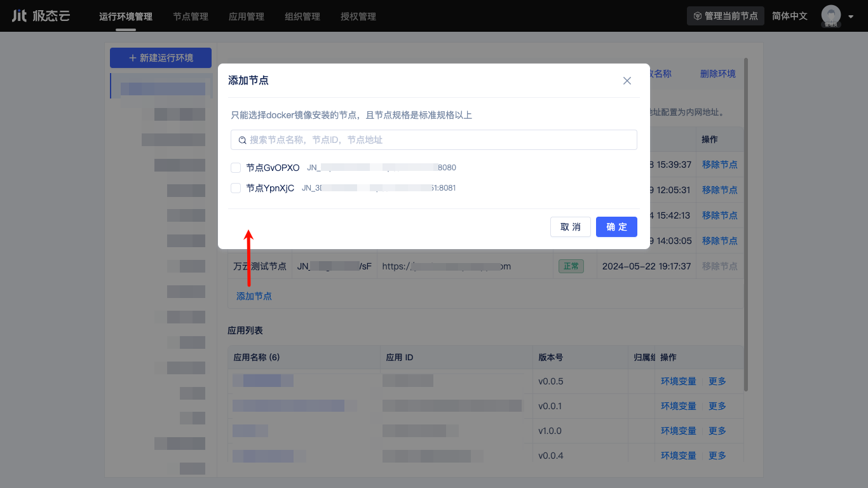Open the 授权管理 tab

pos(358,17)
